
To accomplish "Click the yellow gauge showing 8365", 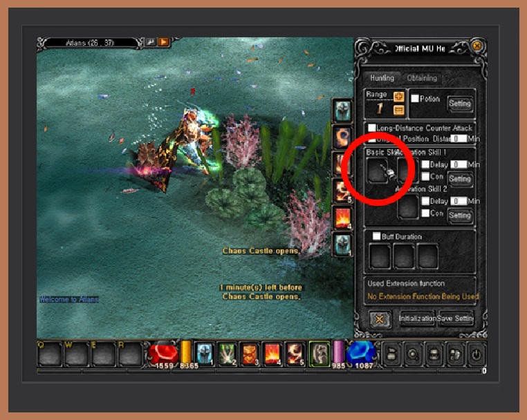I will 186,354.
